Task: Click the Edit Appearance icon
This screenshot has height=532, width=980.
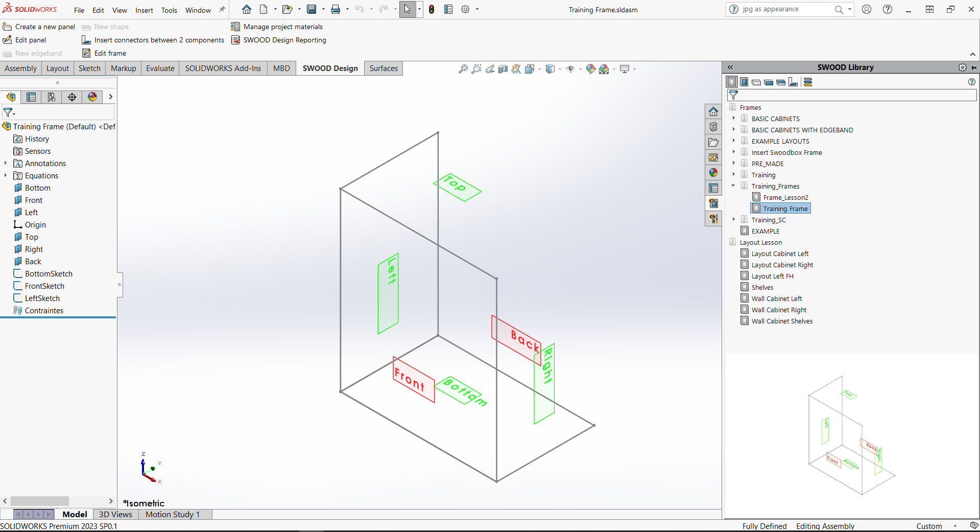Action: 591,69
